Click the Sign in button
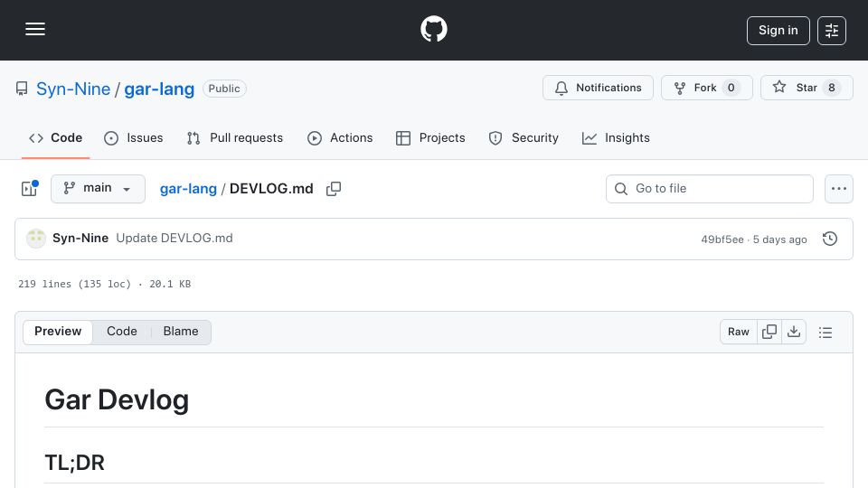Image resolution: width=868 pixels, height=488 pixels. pyautogui.click(x=778, y=31)
